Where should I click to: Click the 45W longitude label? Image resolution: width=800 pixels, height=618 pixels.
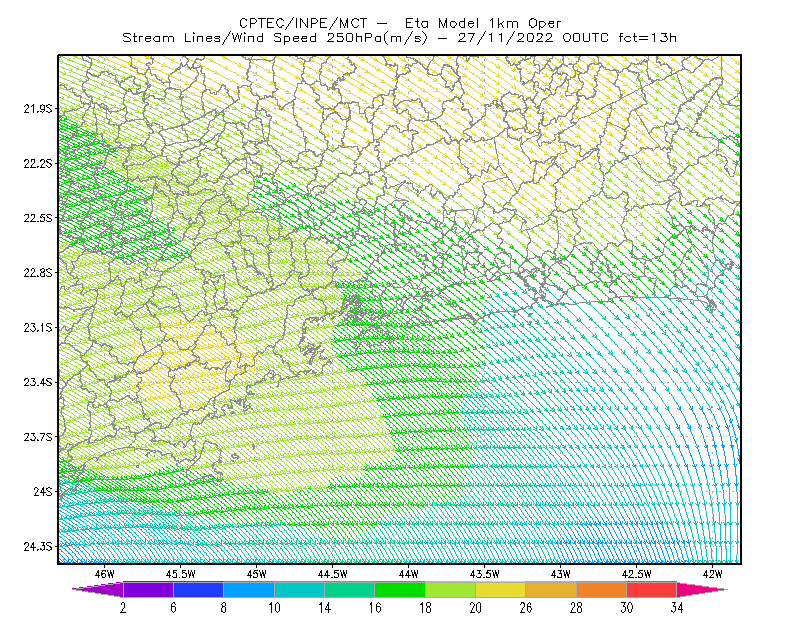(257, 574)
